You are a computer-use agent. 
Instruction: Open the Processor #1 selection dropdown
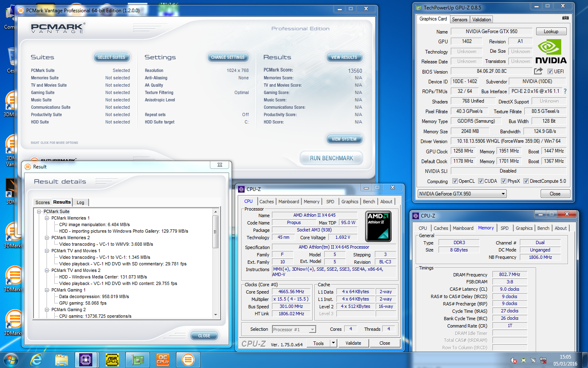[x=312, y=329]
